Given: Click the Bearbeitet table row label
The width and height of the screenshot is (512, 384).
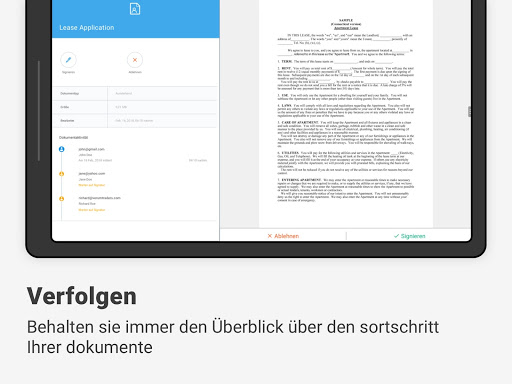Looking at the screenshot, I should pyautogui.click(x=67, y=121).
